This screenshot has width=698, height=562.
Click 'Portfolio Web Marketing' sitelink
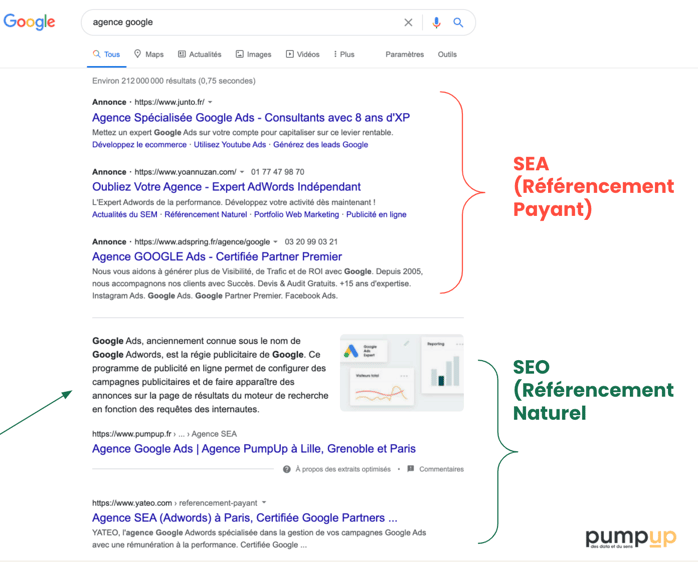(296, 215)
